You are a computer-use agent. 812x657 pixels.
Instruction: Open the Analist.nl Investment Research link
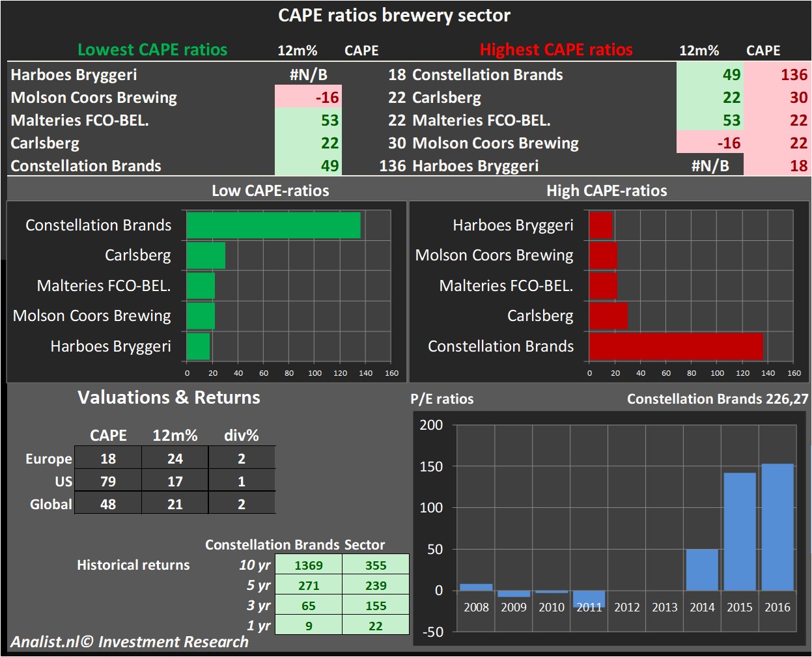[130, 642]
